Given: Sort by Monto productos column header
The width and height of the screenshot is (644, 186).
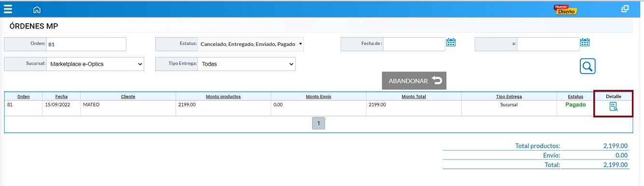Looking at the screenshot, I should [x=223, y=97].
